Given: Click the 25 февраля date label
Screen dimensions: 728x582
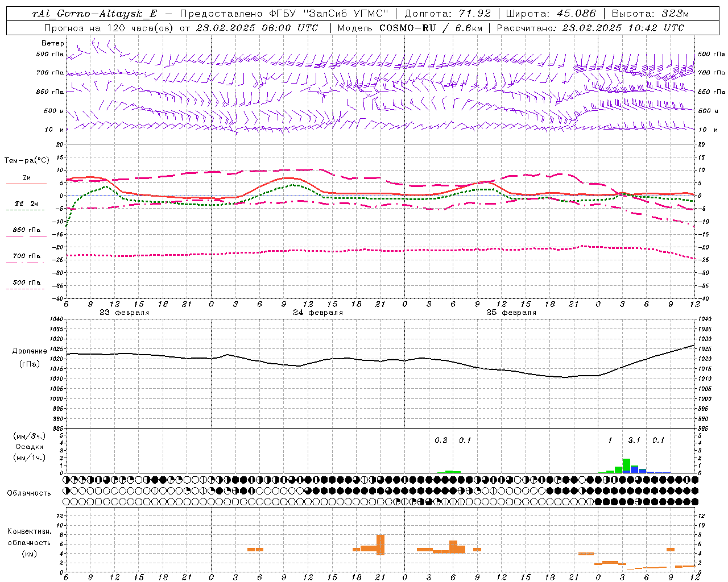Looking at the screenshot, I should [511, 313].
